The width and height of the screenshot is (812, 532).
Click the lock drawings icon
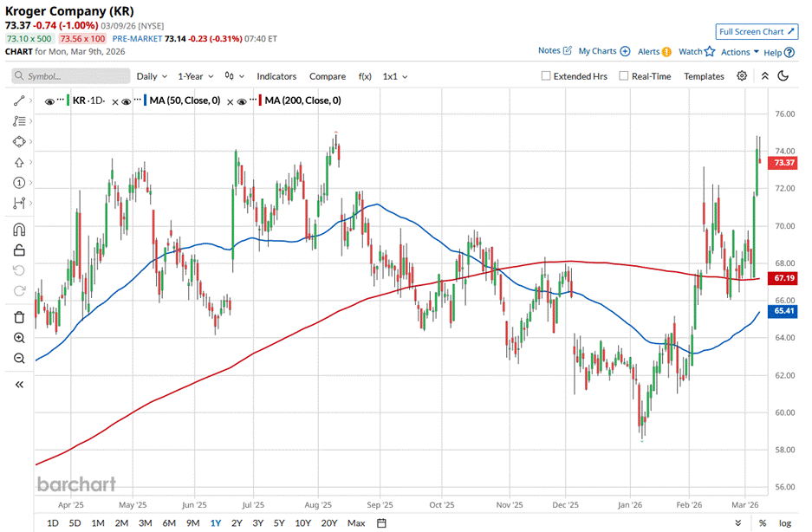19,250
